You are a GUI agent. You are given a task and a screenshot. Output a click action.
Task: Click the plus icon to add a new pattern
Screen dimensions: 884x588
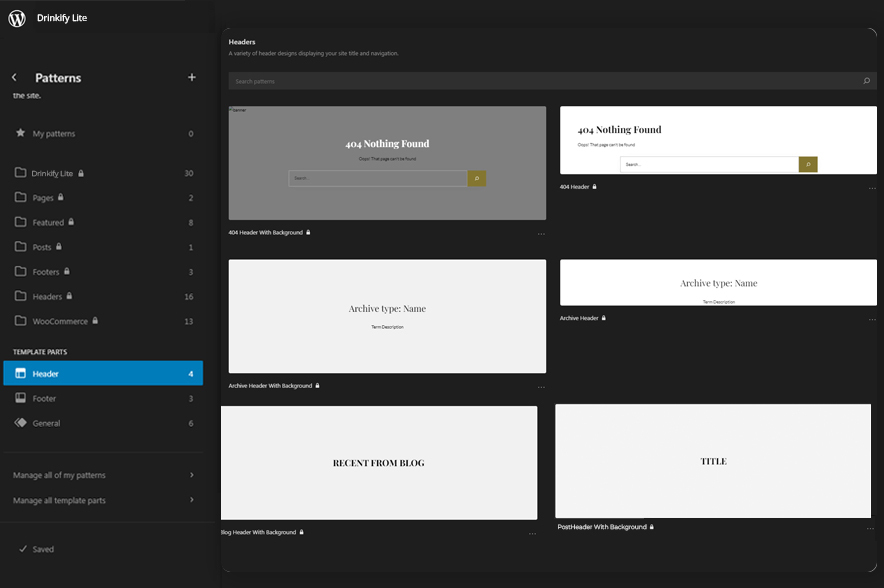point(191,77)
